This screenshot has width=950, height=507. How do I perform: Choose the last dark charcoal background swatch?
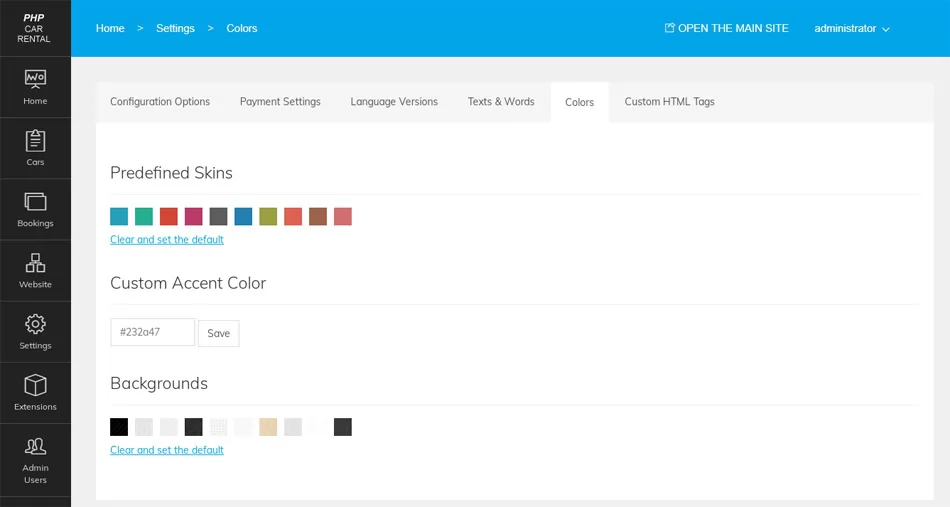[342, 427]
